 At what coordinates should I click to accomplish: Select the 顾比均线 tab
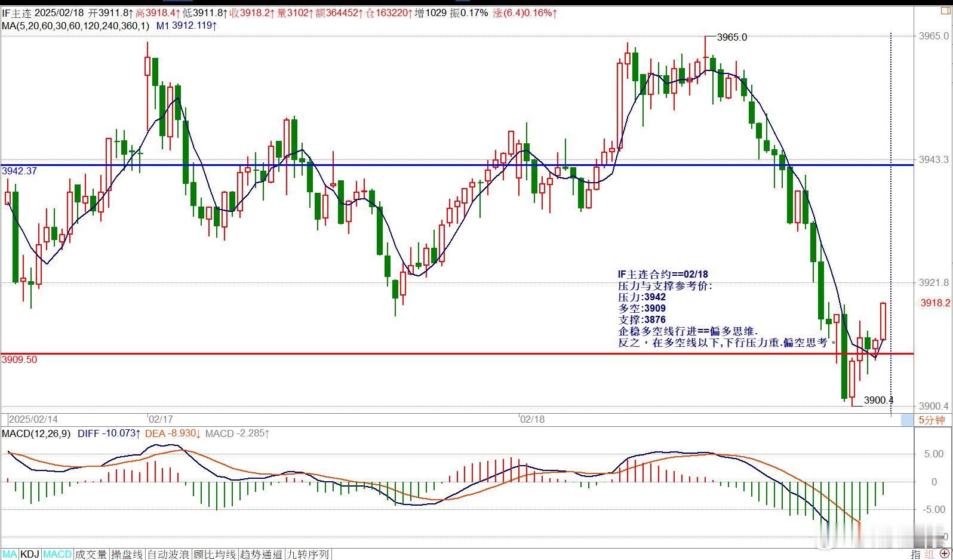coord(215,554)
